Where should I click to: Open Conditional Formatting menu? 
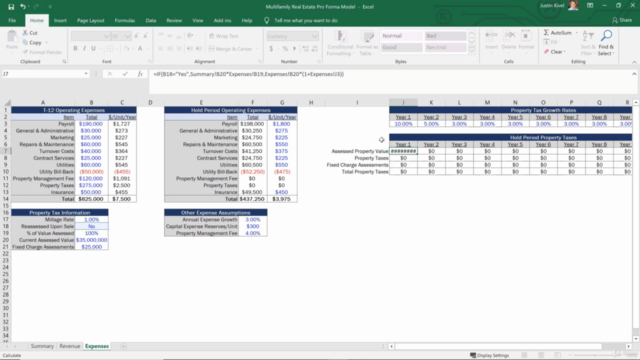[x=340, y=43]
